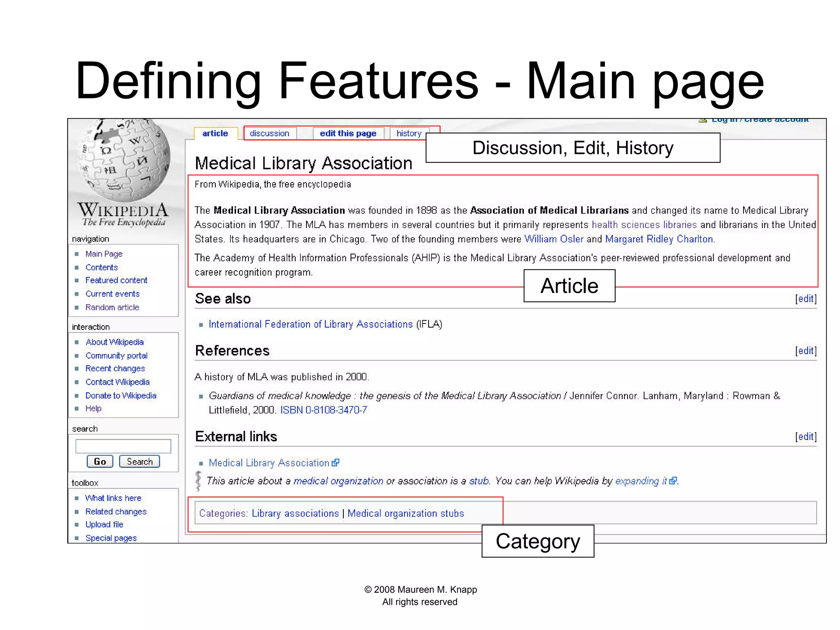Open About Wikipedia link
The width and height of the screenshot is (840, 630).
point(114,342)
